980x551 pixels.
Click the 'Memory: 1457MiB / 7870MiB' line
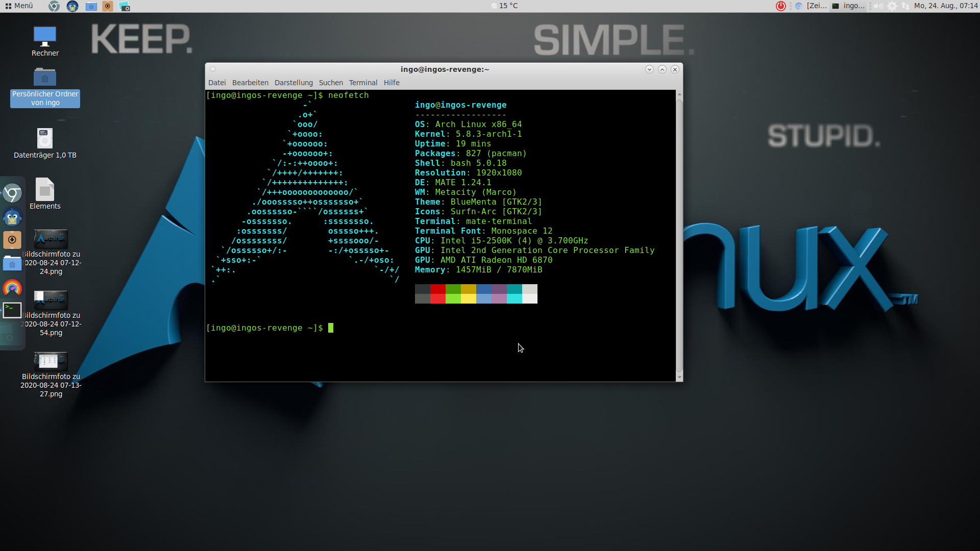479,270
